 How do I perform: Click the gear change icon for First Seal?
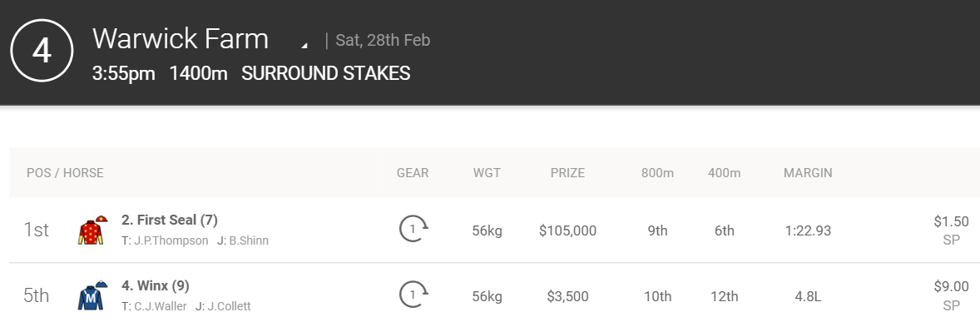(x=413, y=229)
